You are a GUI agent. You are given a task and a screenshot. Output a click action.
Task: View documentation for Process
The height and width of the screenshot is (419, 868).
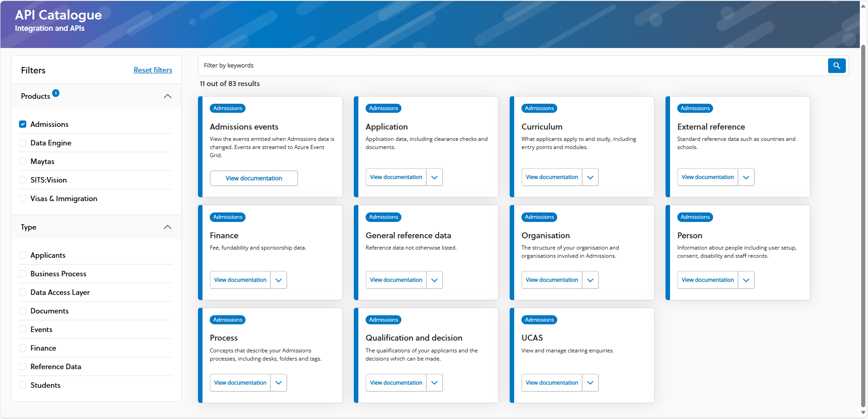[x=240, y=383]
